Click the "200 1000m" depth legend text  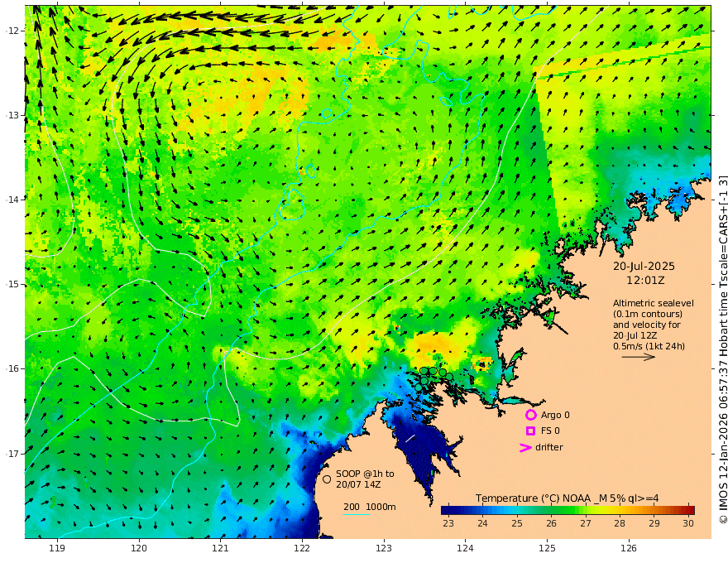tap(370, 507)
